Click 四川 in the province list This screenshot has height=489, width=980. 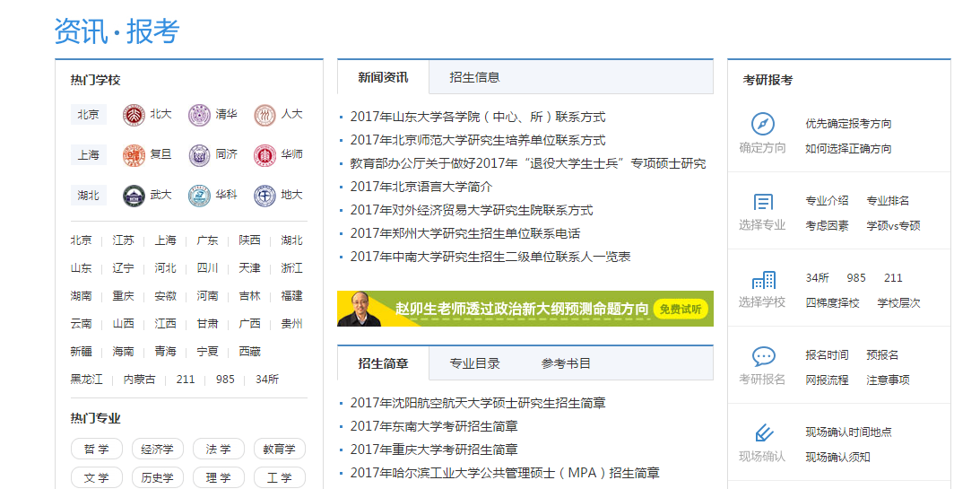[x=207, y=268]
